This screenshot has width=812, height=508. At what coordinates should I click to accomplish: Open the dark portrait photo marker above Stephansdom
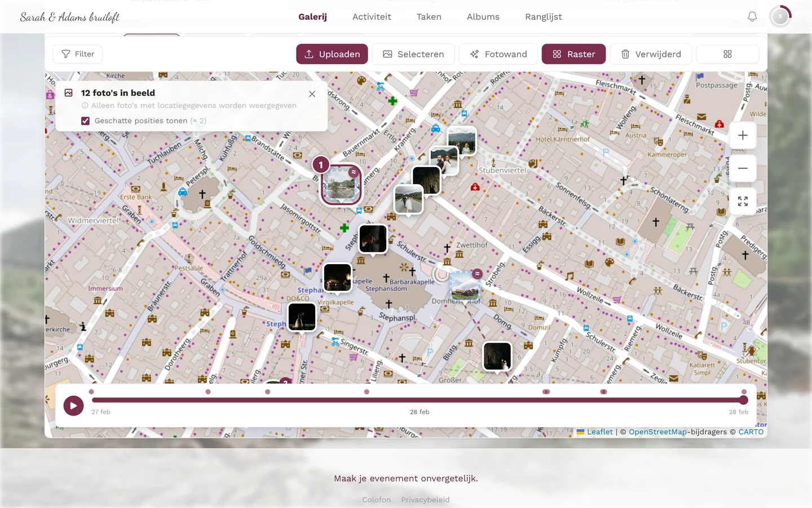coord(373,239)
